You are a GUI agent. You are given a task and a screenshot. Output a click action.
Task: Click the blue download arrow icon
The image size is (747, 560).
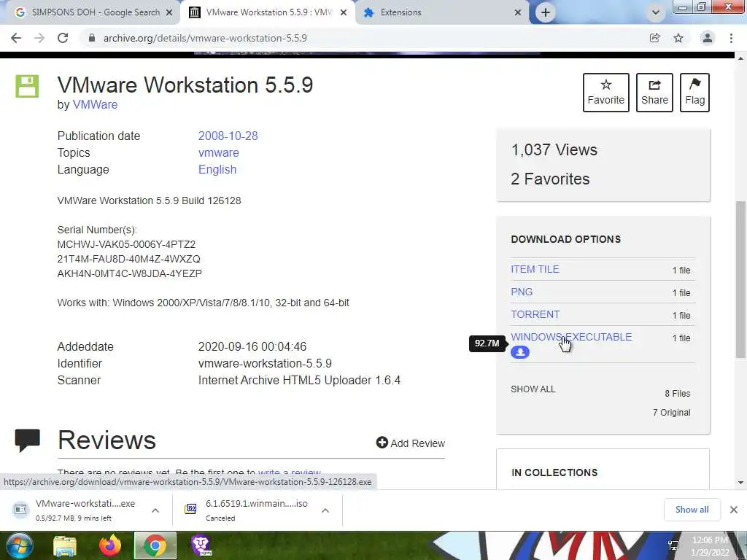pyautogui.click(x=519, y=352)
